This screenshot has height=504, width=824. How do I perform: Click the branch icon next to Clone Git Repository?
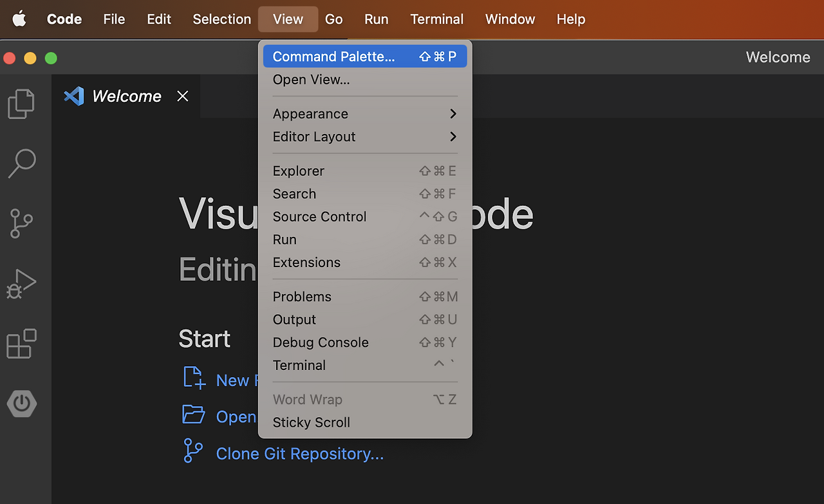pos(192,453)
